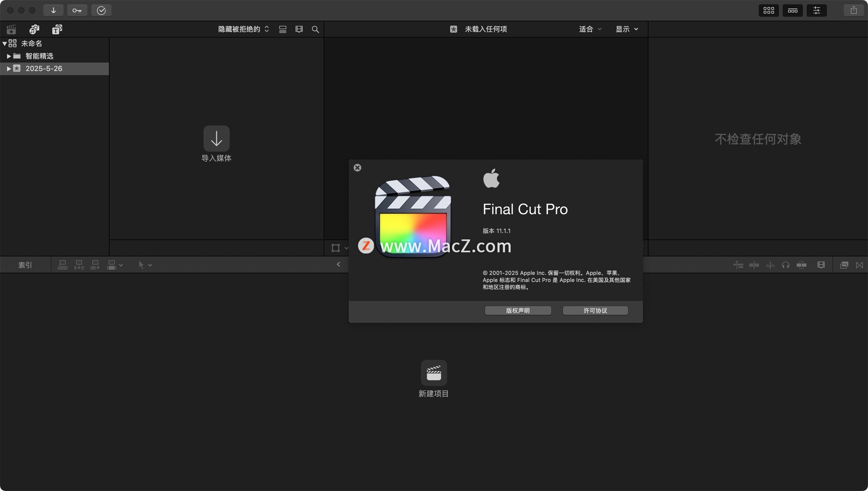Go back in timeline history arrow

pyautogui.click(x=338, y=265)
